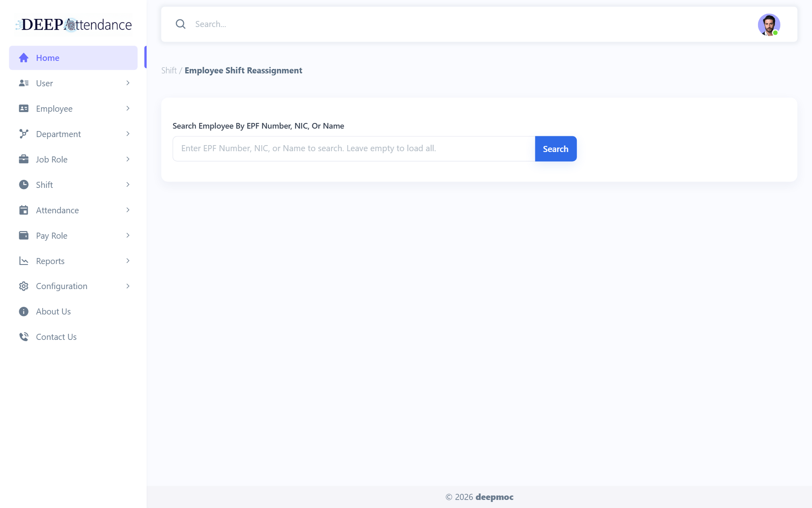Expand the Attendance submenu arrow
The width and height of the screenshot is (812, 508).
(128, 210)
